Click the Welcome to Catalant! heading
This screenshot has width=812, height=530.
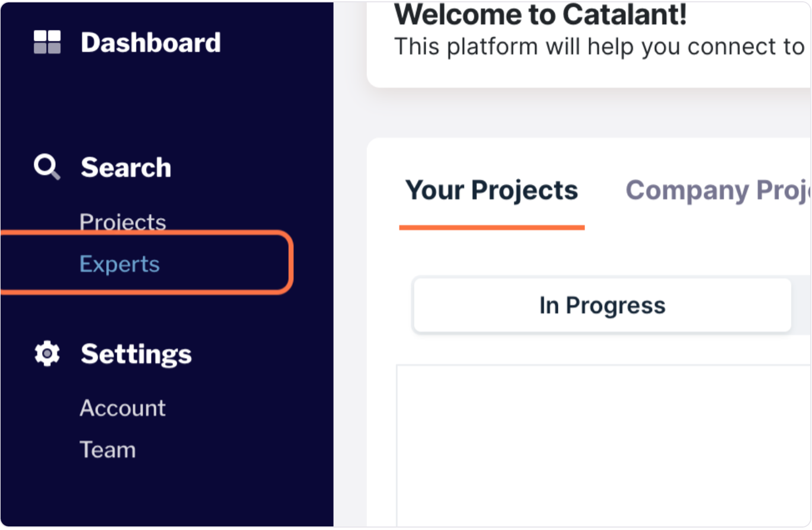[x=540, y=15]
